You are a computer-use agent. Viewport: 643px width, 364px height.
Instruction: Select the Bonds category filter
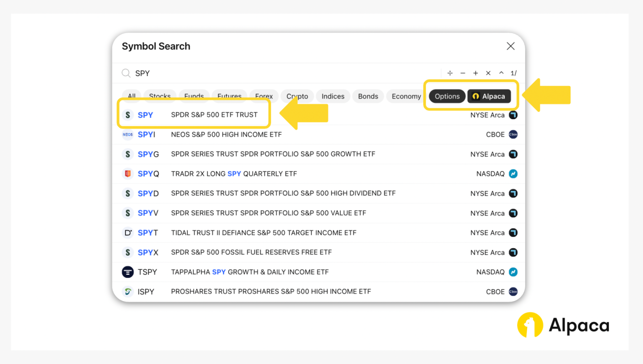point(368,96)
